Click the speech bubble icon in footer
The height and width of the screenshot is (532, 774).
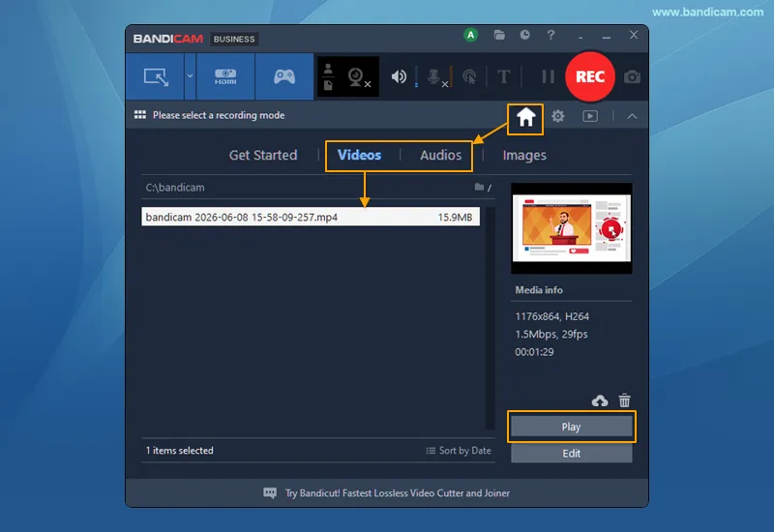point(270,493)
